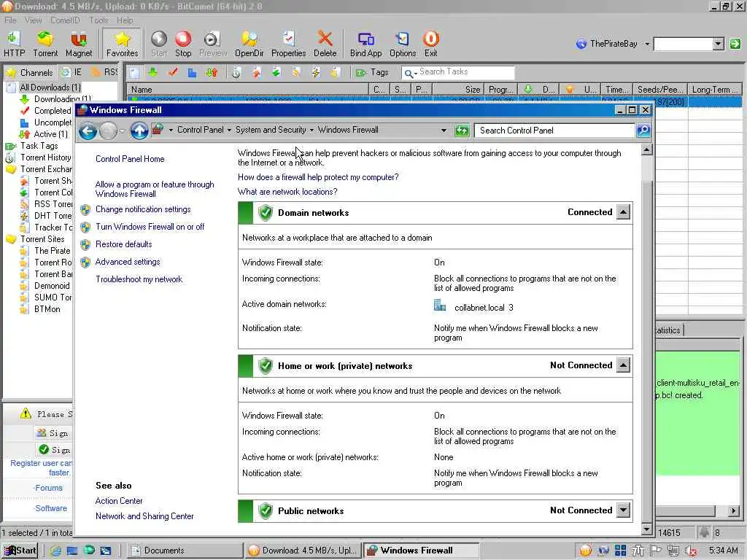Open the Help menu in BitComet
Screen dimensions: 747x560
click(x=125, y=20)
